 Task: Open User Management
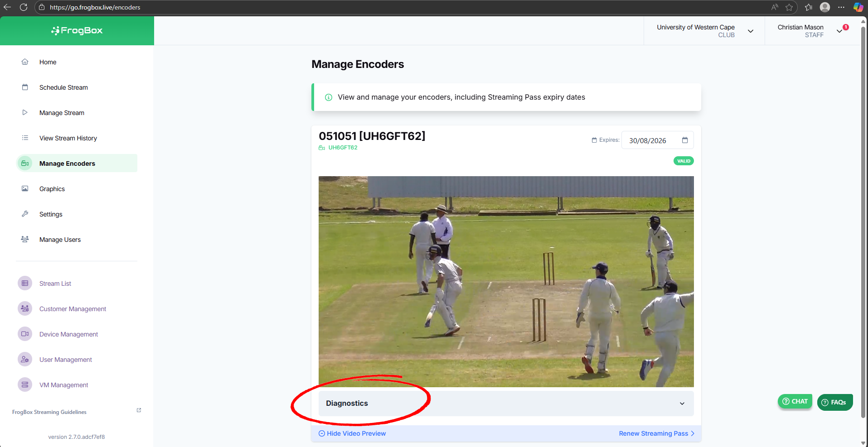click(x=66, y=360)
